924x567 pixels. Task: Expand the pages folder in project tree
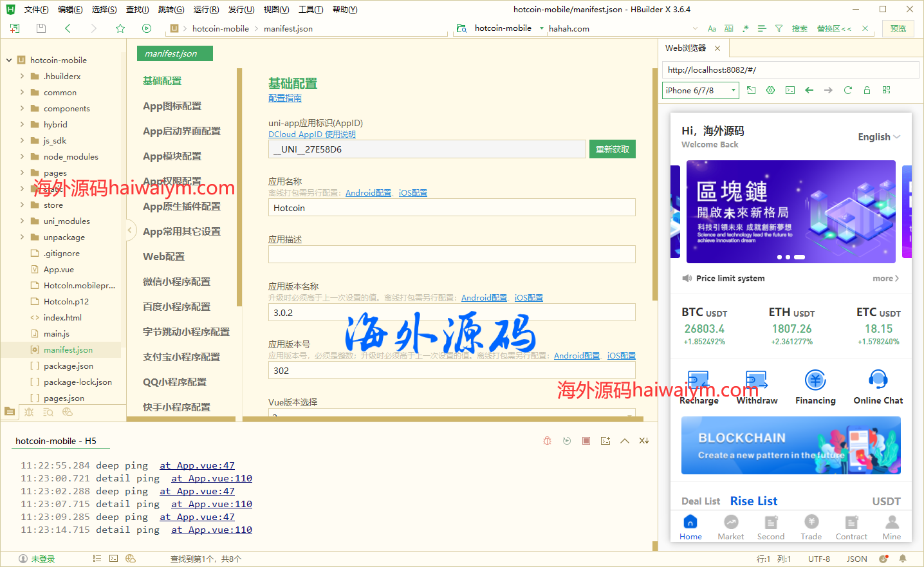coord(23,172)
